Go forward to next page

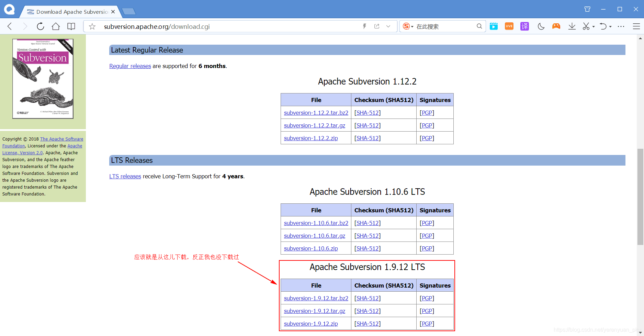[25, 26]
